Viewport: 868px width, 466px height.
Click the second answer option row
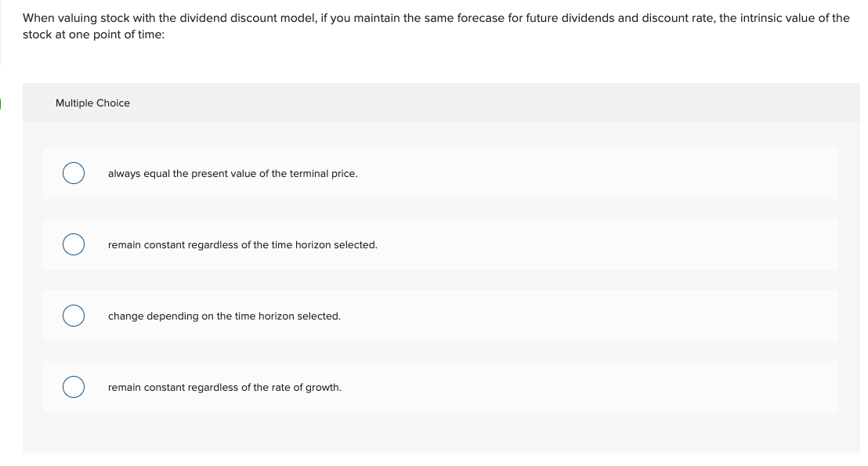440,244
